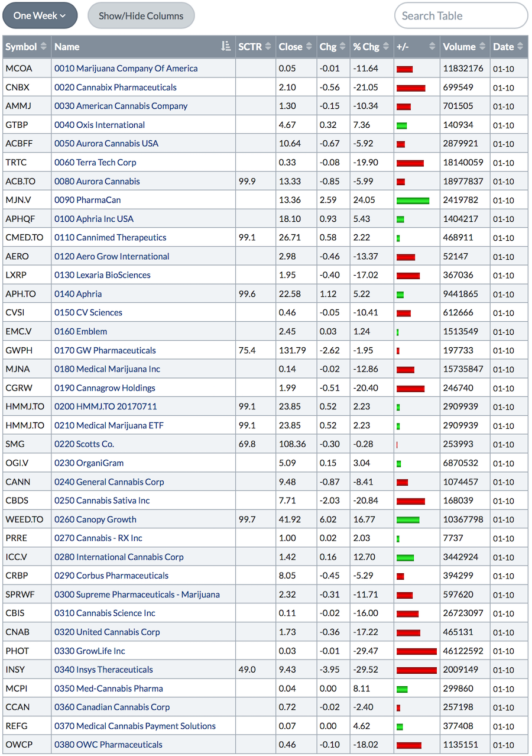Open 0120 Aero Grow International link

click(112, 256)
